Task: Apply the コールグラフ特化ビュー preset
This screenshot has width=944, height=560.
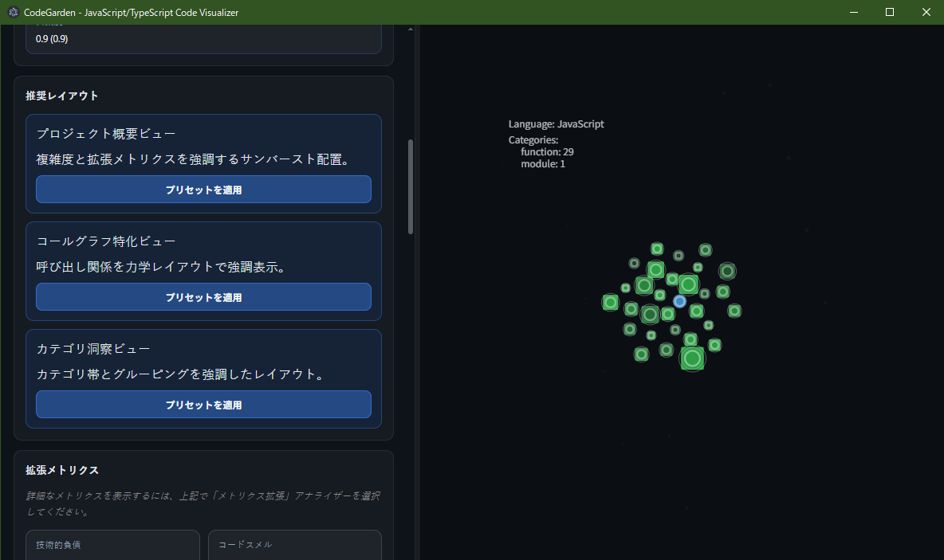Action: click(203, 297)
